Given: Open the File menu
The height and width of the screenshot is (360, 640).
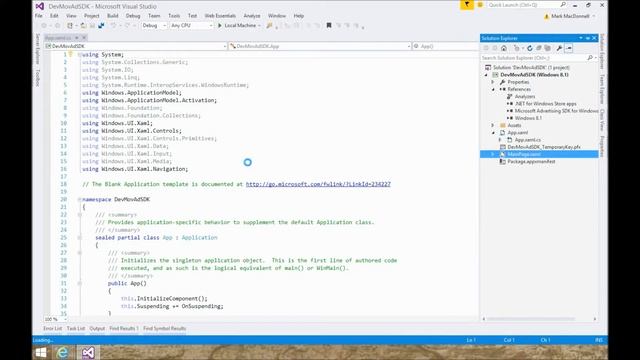Looking at the screenshot, I should (39, 16).
